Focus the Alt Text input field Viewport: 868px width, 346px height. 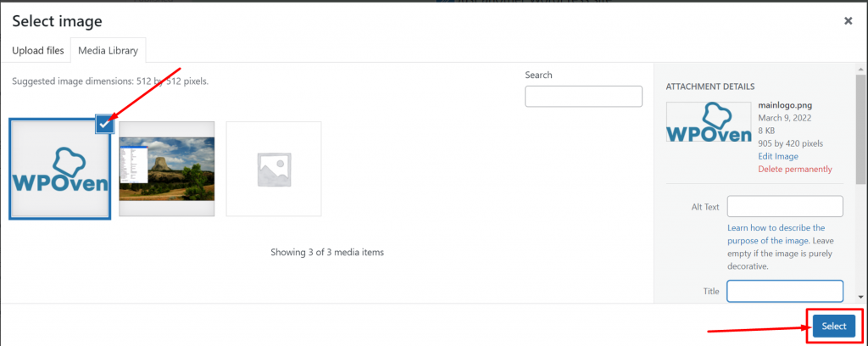tap(785, 206)
